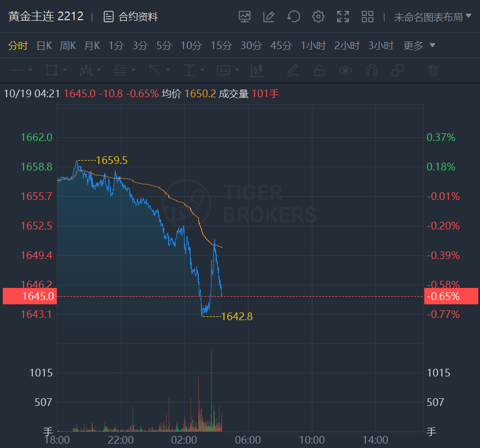The image size is (480, 448).
Task: Toggle the magnet snap mode
Action: [x=371, y=70]
